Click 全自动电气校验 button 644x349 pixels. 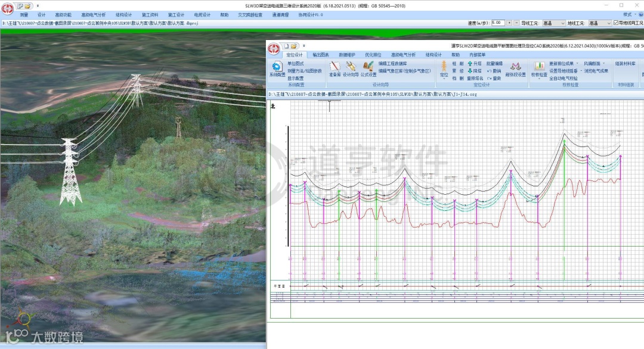click(563, 78)
